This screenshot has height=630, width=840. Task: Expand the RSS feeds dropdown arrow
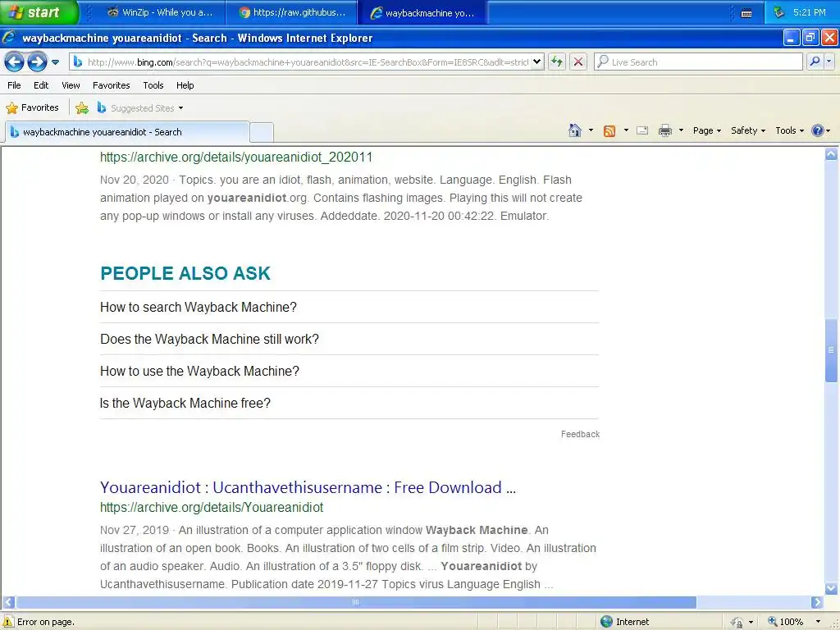pyautogui.click(x=626, y=130)
